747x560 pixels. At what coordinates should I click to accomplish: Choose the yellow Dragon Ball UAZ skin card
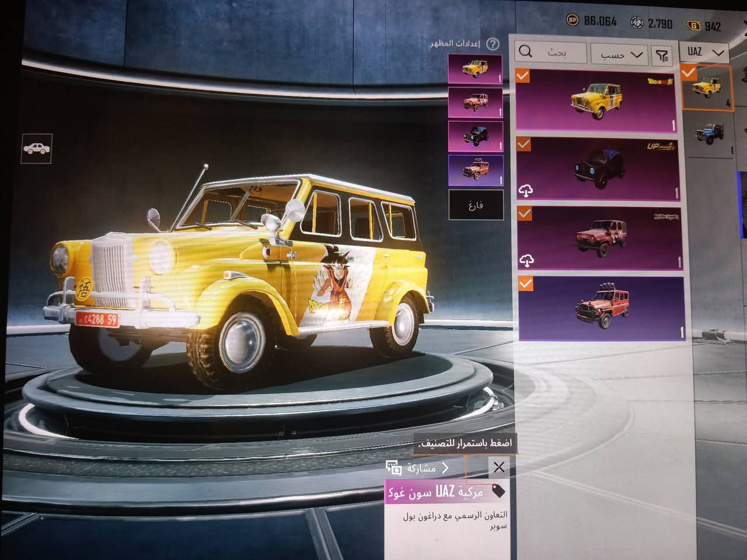tap(596, 100)
